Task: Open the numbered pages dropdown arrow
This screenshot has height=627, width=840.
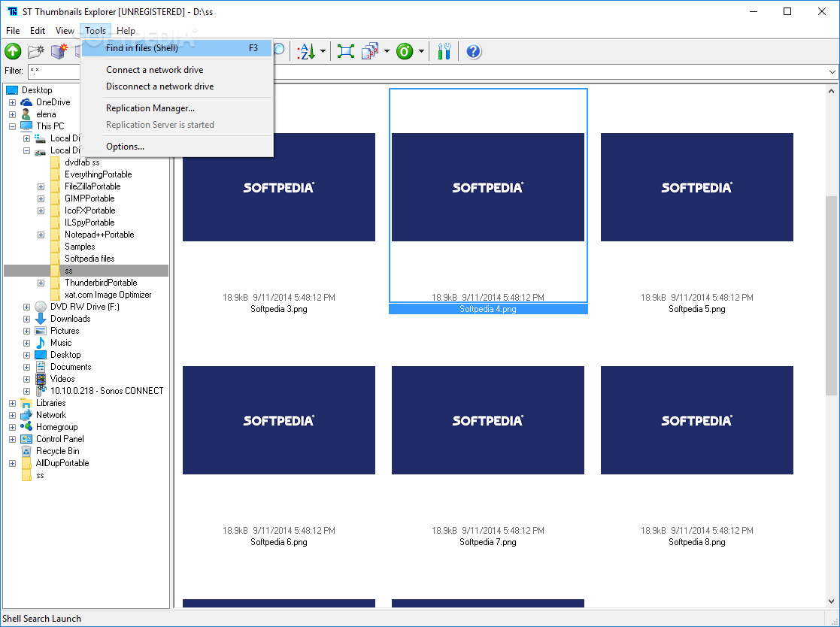Action: (387, 51)
